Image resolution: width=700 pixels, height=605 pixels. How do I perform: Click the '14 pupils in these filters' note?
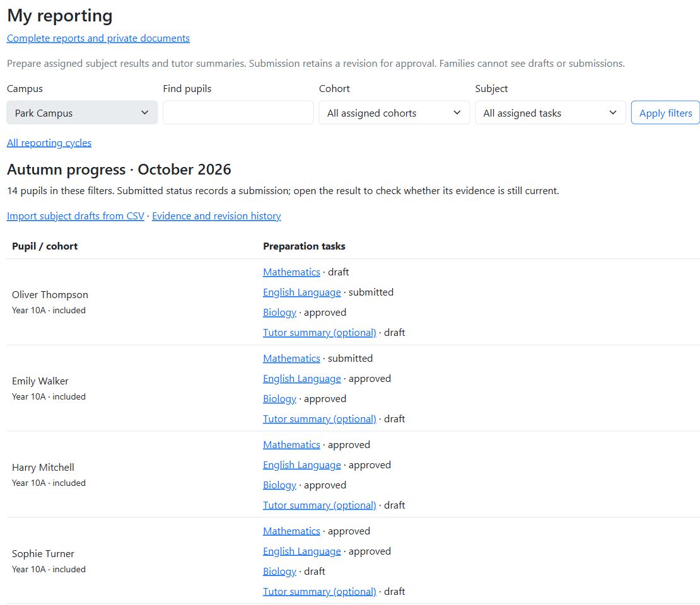(283, 191)
